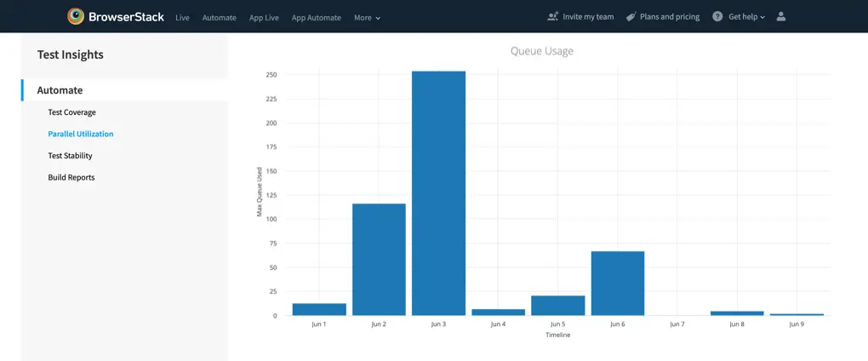
Task: Expand the Get help dropdown
Action: [x=746, y=16]
